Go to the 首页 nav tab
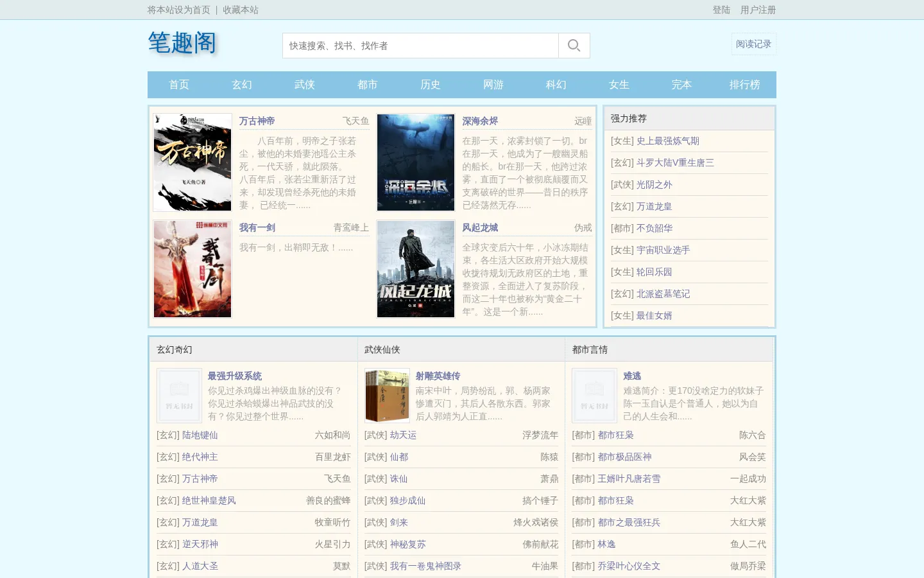924x578 pixels. [179, 85]
